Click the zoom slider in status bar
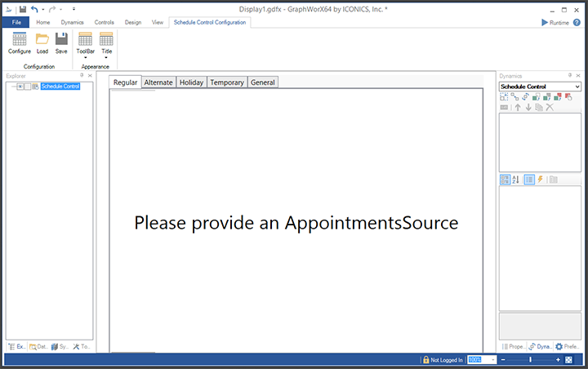Screen dimensions: 588x369 pos(530,359)
